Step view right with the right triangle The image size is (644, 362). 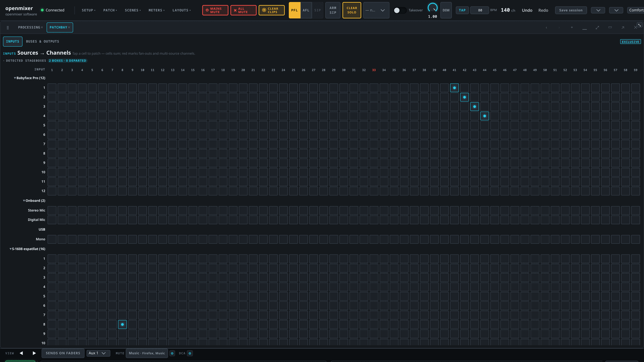tap(34, 353)
